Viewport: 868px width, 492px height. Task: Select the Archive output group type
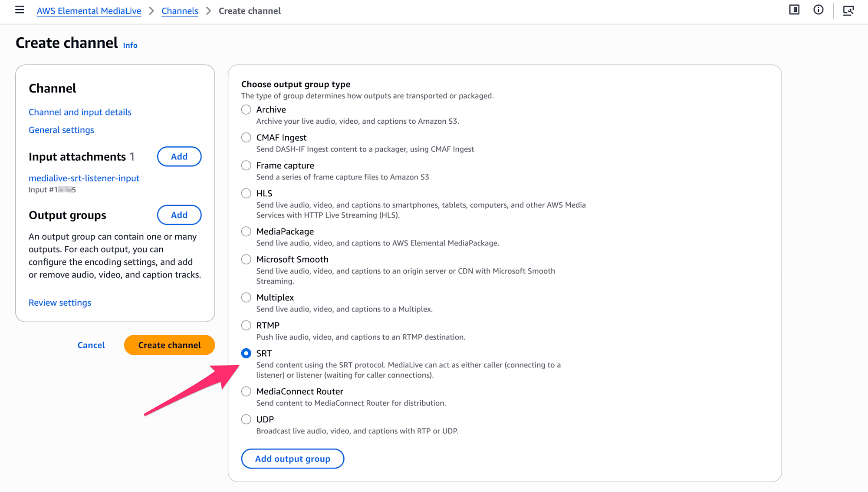click(246, 109)
